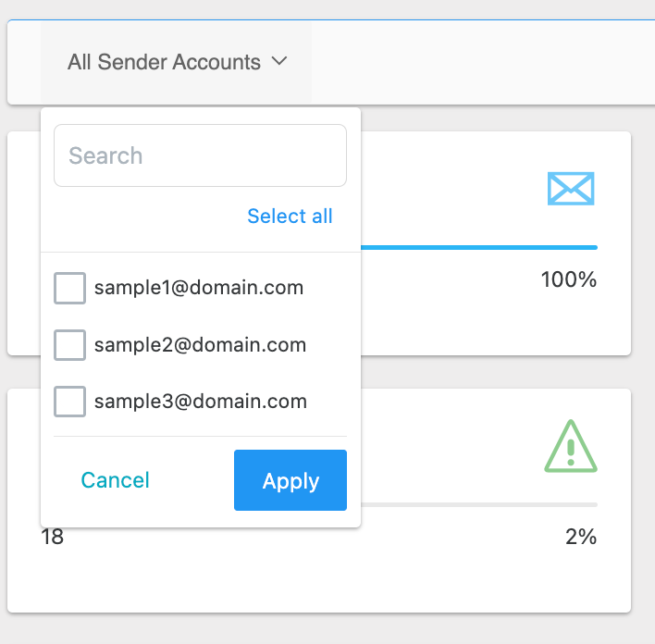Click Select all link
The height and width of the screenshot is (644, 655).
290,217
